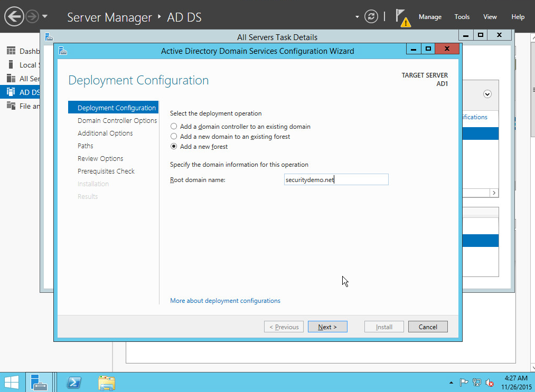The width and height of the screenshot is (535, 392).
Task: Click the network icon in system tray
Action: coord(477,383)
